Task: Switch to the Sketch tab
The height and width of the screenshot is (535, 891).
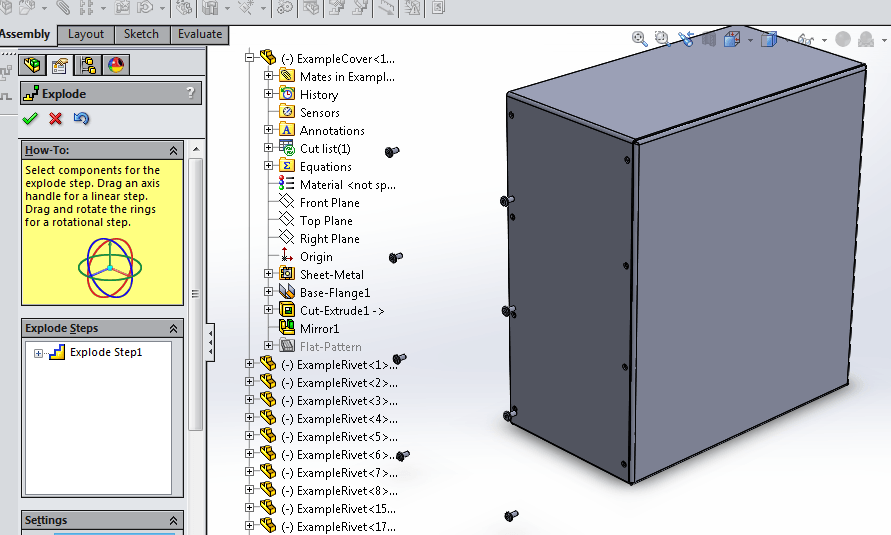Action: point(141,34)
